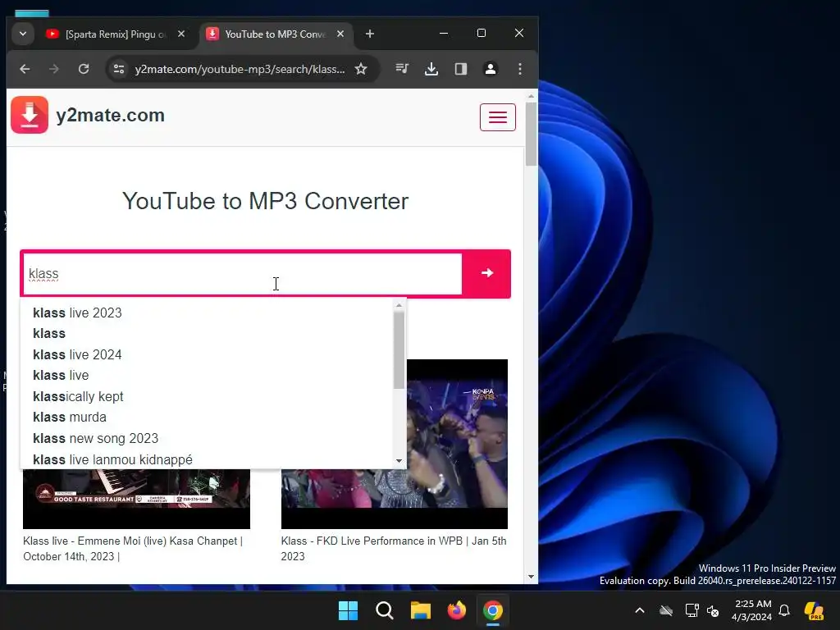Open Windows Start menu
Viewport: 840px width, 630px height.
tap(348, 610)
